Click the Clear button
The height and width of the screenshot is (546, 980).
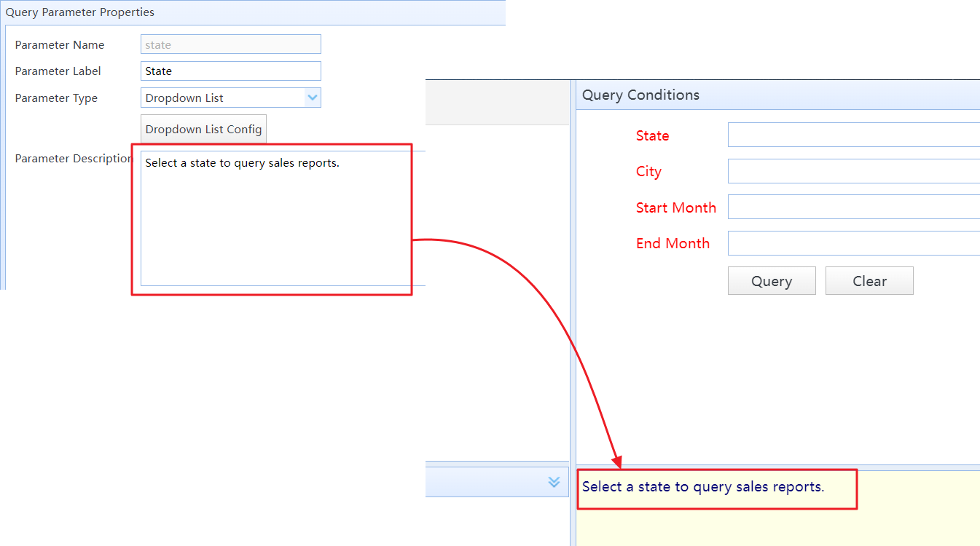tap(869, 281)
